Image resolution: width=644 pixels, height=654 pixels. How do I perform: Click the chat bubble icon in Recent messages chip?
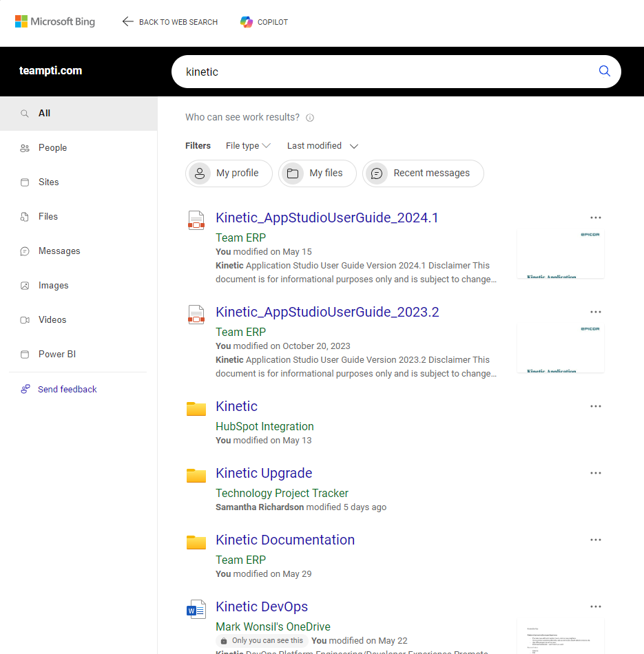click(377, 173)
